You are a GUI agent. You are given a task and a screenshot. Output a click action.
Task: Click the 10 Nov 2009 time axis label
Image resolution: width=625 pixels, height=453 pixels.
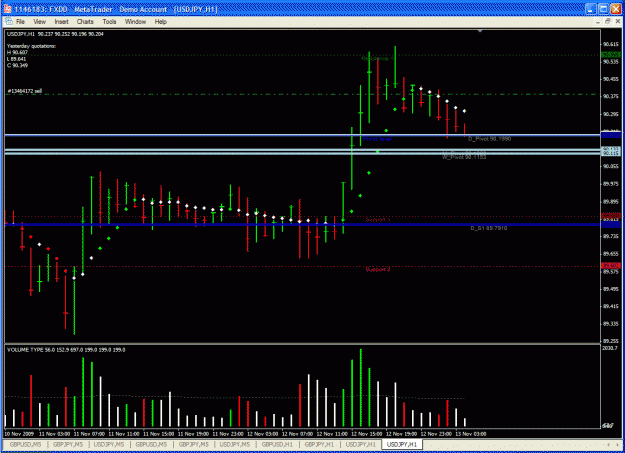click(19, 434)
